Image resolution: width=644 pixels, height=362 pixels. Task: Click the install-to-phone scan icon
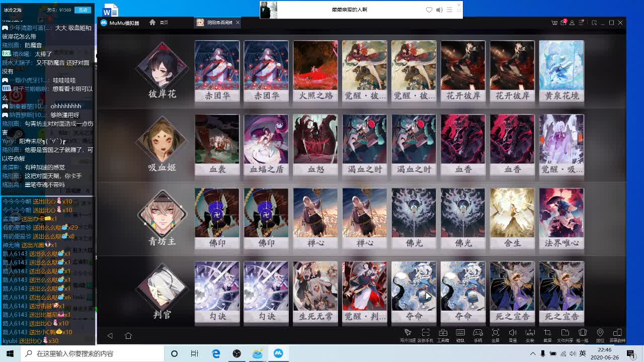pyautogui.click(x=425, y=335)
